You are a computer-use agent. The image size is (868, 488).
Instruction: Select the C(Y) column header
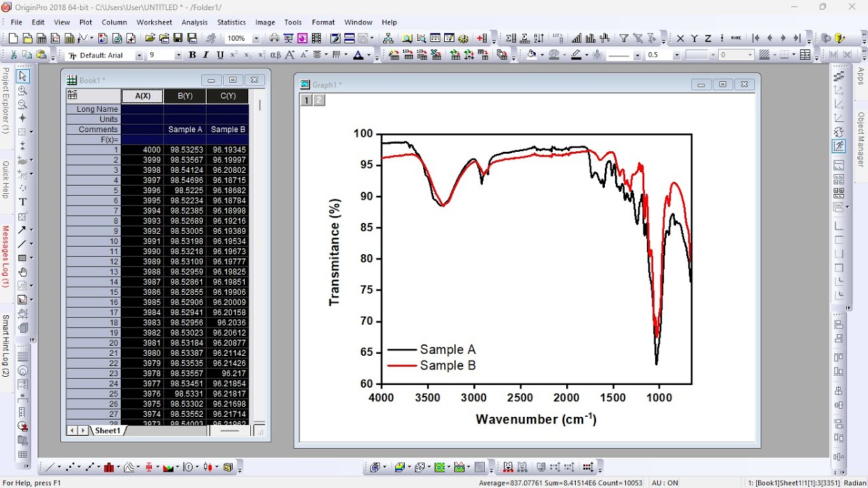[x=228, y=96]
